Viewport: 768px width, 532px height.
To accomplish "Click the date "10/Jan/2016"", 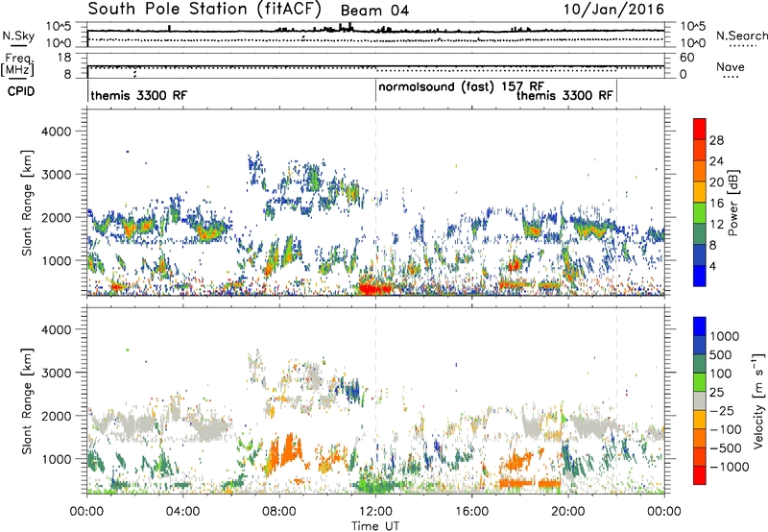I will [x=613, y=9].
